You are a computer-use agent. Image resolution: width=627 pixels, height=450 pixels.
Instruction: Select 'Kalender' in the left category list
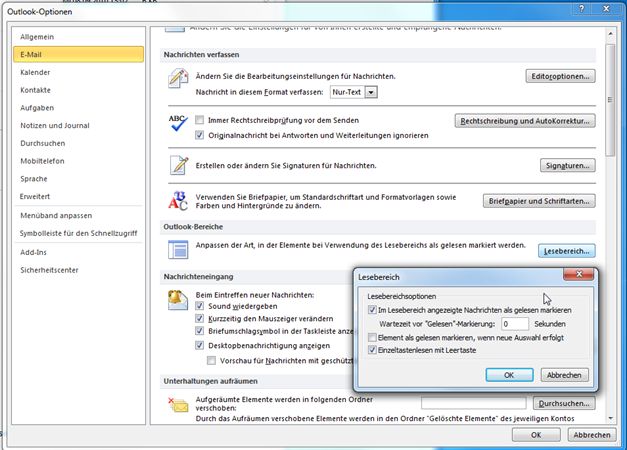tap(37, 72)
